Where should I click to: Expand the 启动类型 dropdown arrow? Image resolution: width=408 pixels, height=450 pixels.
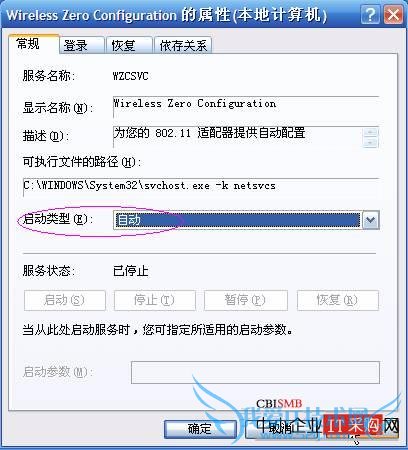tap(371, 220)
